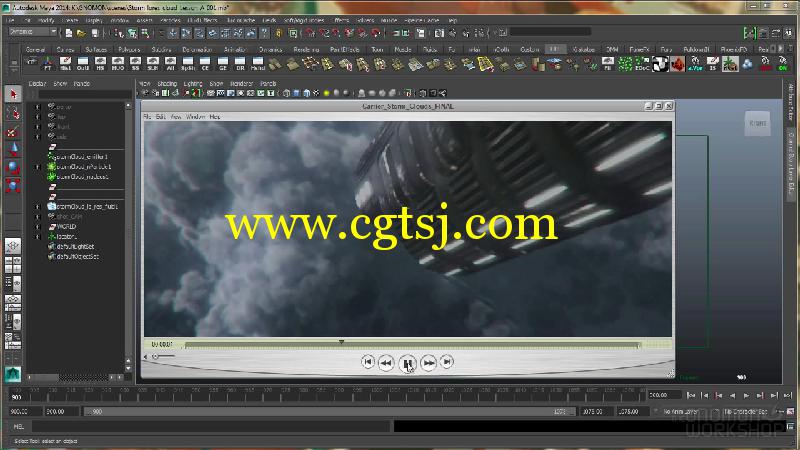The width and height of the screenshot is (800, 450).
Task: Click the Outl shelf button
Action: (x=83, y=64)
